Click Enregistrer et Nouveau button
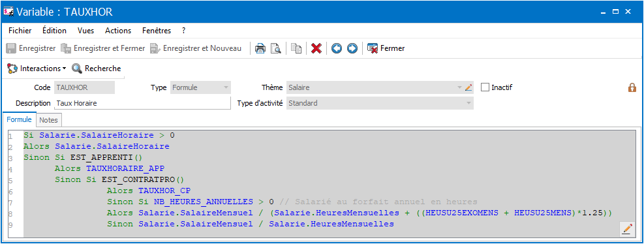This screenshot has height=244, width=644. pyautogui.click(x=195, y=48)
